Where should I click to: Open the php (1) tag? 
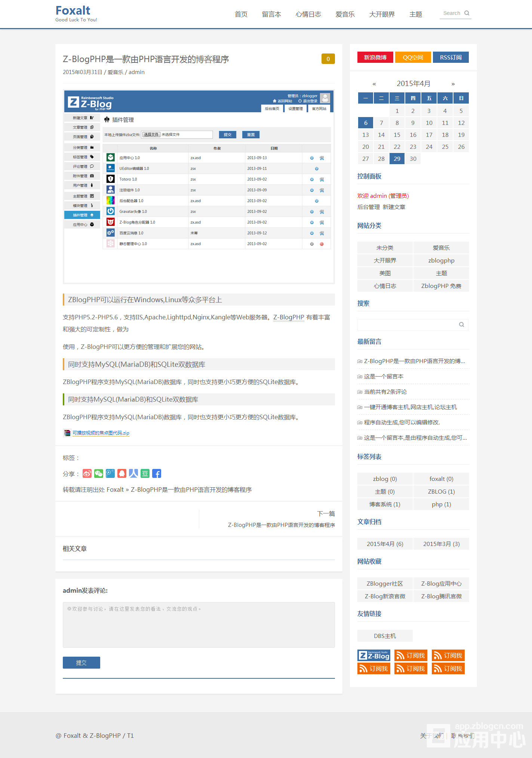(441, 504)
